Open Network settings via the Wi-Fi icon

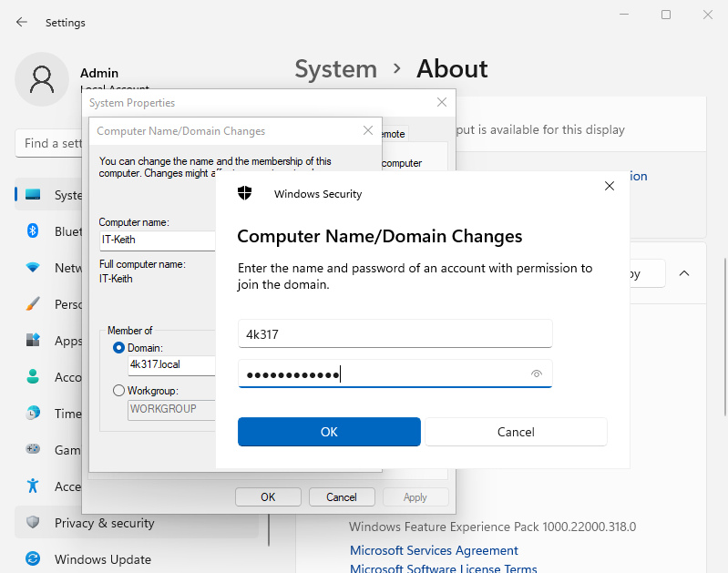coord(33,268)
